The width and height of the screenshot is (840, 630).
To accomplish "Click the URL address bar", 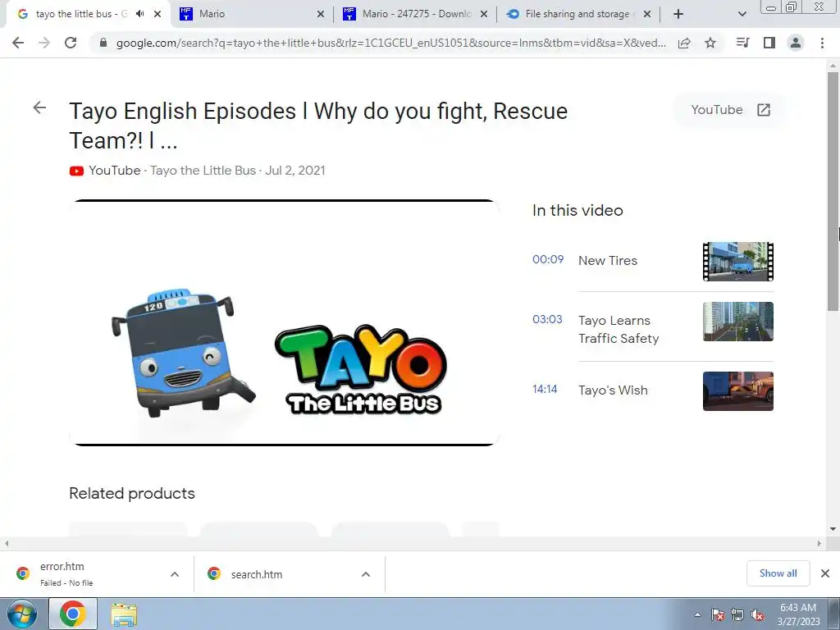I will tap(391, 43).
